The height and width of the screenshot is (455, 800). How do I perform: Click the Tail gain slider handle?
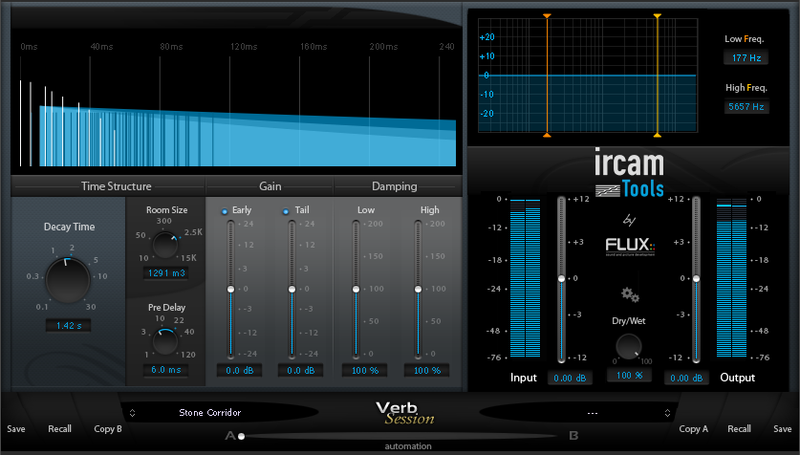[292, 289]
